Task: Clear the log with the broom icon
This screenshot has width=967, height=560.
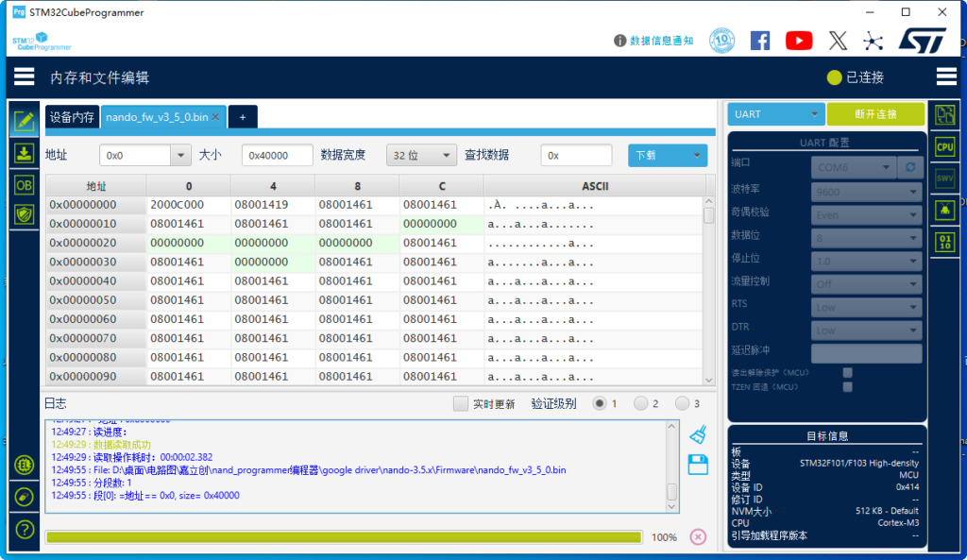Action: point(698,434)
